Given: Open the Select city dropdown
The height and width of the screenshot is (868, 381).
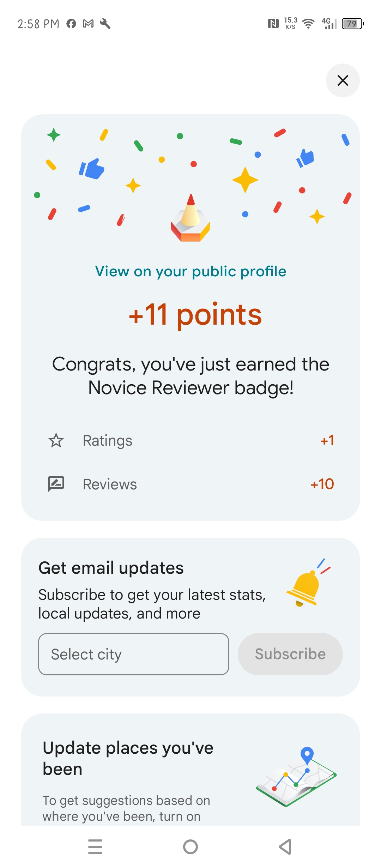Looking at the screenshot, I should tap(133, 654).
